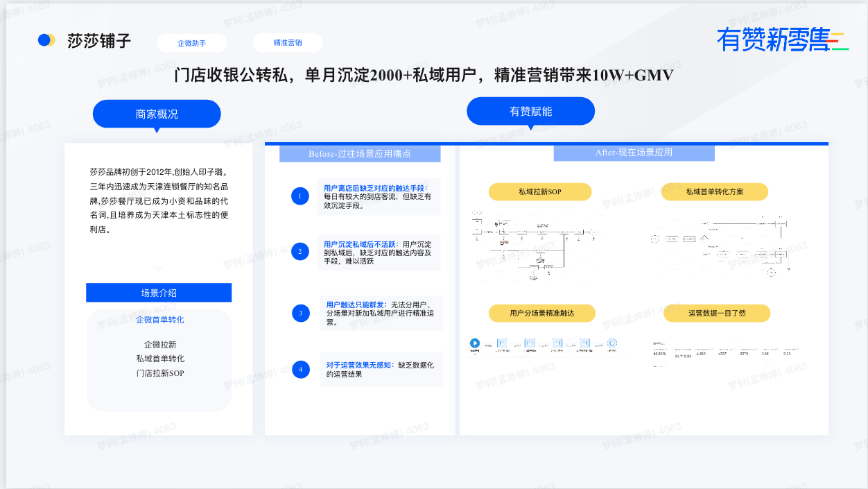The height and width of the screenshot is (489, 868).
Task: Select the 企微助手 tag
Action: 191,43
